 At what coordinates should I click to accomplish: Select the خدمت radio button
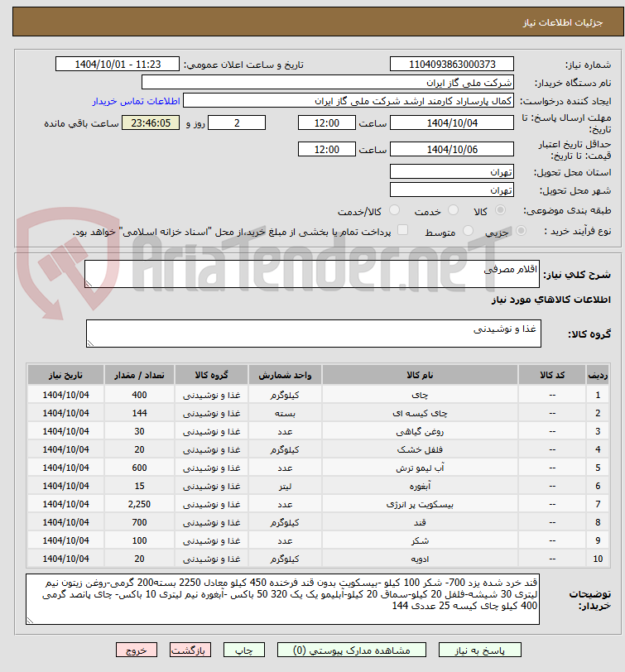[x=453, y=210]
